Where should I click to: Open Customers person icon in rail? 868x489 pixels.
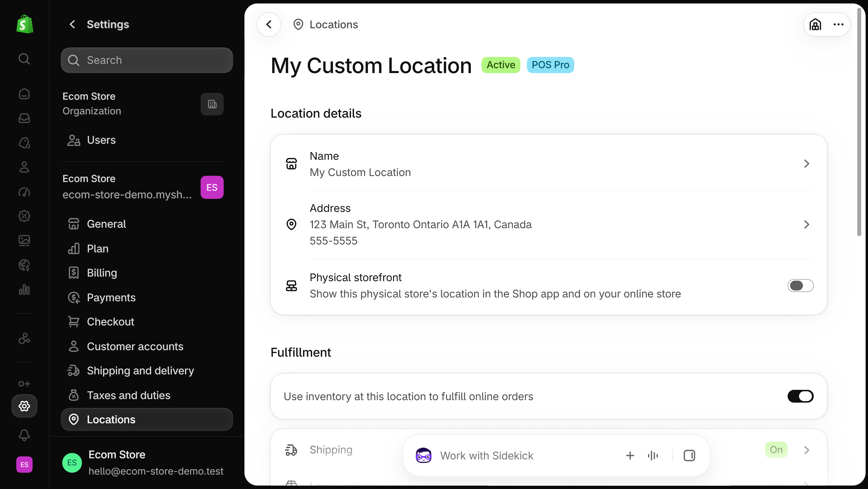click(x=24, y=167)
